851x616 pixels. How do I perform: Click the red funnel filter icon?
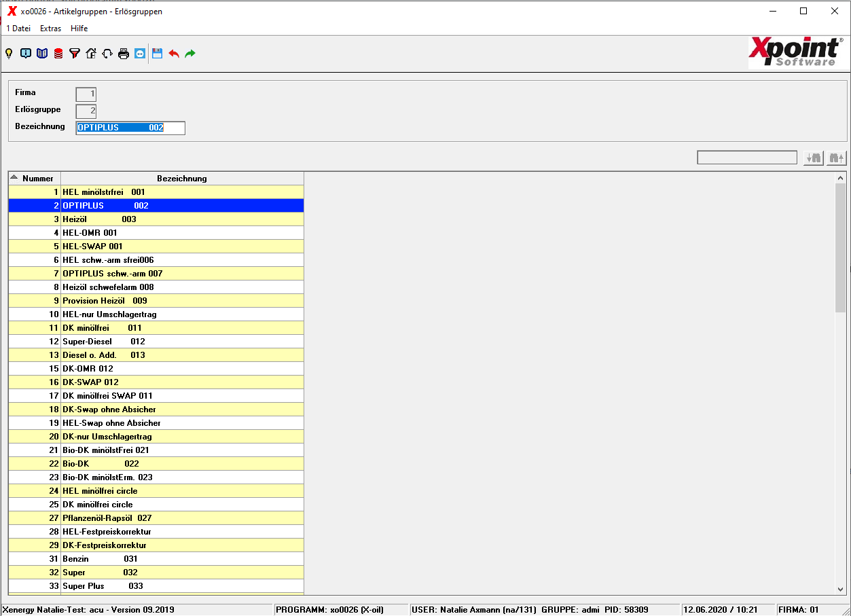[75, 54]
